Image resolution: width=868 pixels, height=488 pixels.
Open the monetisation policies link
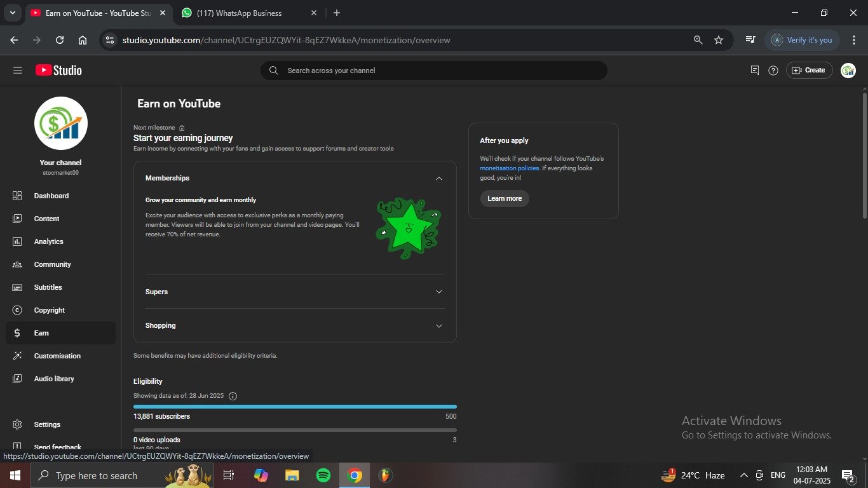coord(510,168)
